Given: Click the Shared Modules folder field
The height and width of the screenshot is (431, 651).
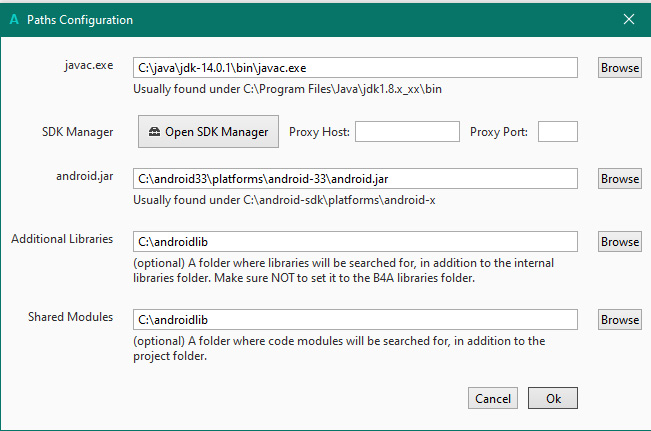Looking at the screenshot, I should [x=355, y=320].
